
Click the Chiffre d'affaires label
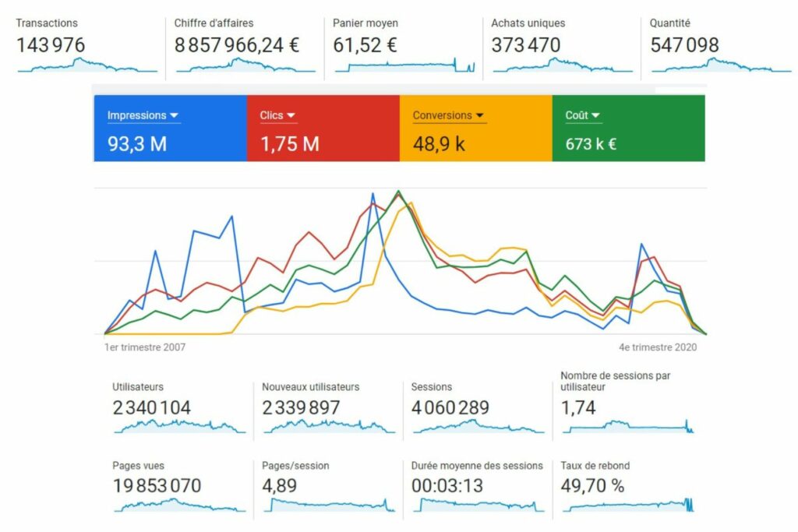[x=214, y=23]
